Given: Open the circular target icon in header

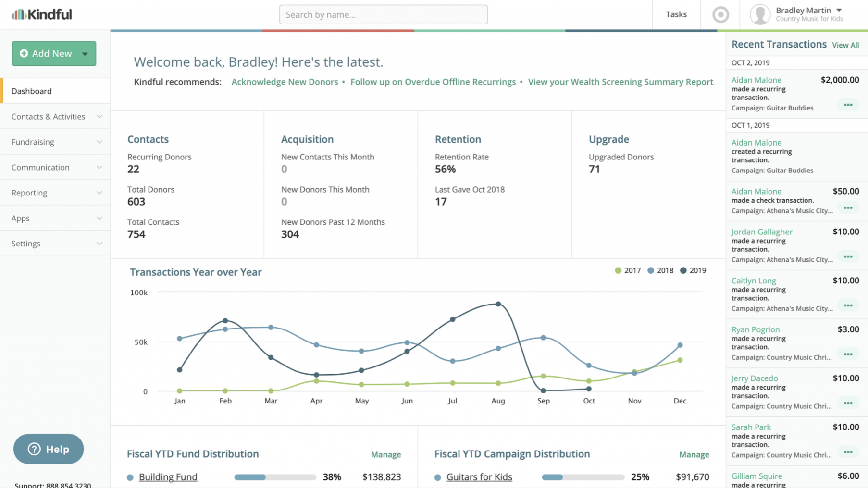Looking at the screenshot, I should point(720,15).
